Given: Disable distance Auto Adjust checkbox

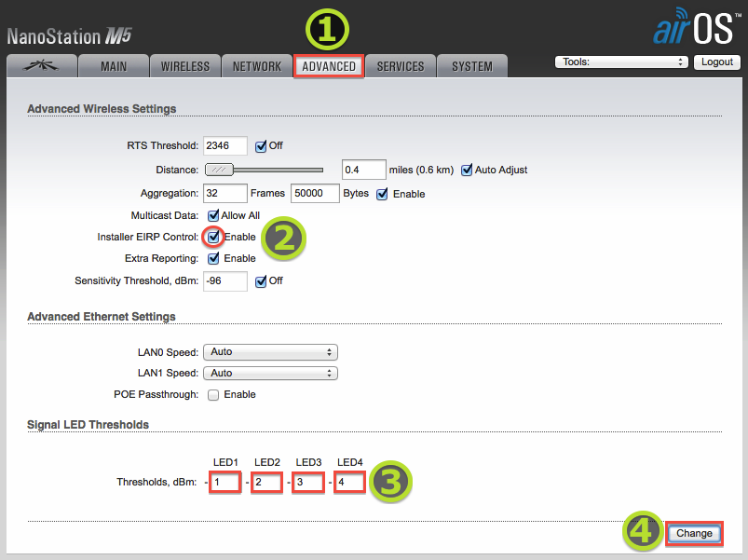Looking at the screenshot, I should (x=467, y=171).
